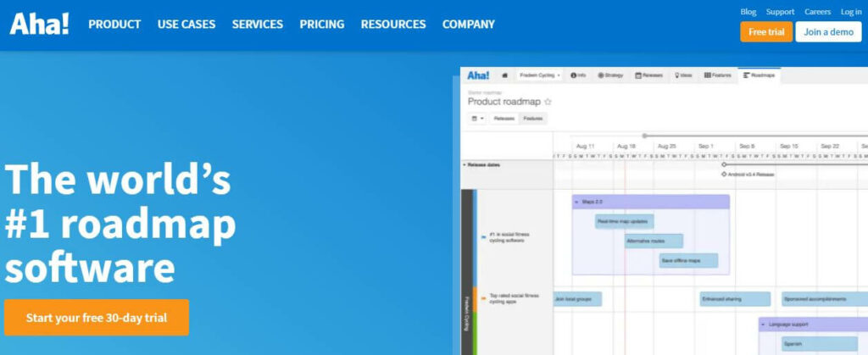Go to the PRICING page

pyautogui.click(x=322, y=25)
